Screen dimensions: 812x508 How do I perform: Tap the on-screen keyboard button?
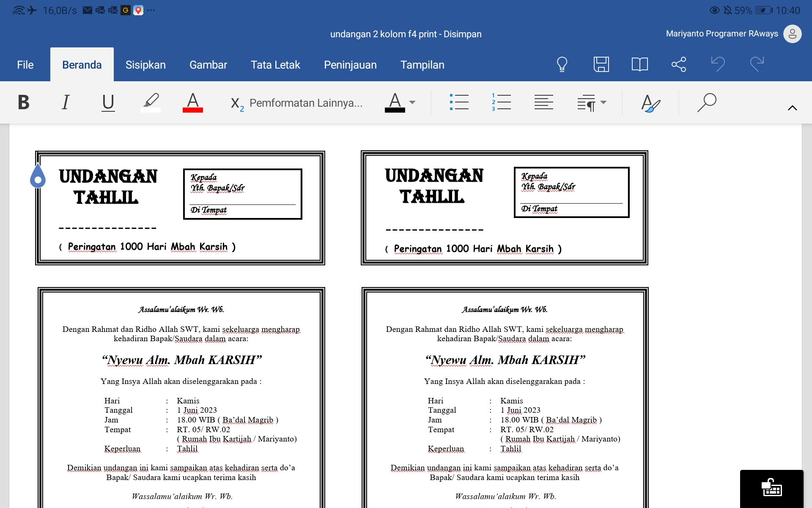tap(771, 488)
